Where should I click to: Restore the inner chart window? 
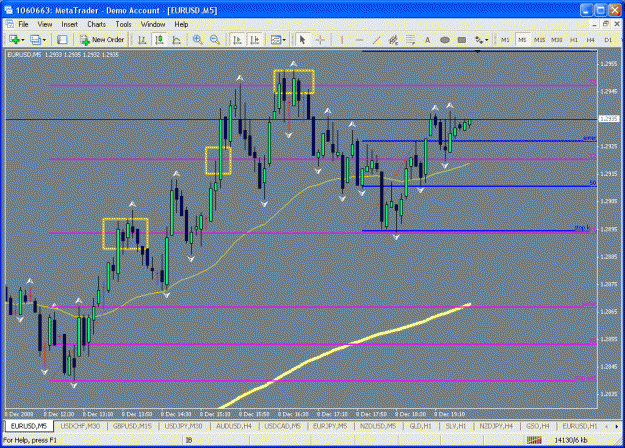click(606, 24)
